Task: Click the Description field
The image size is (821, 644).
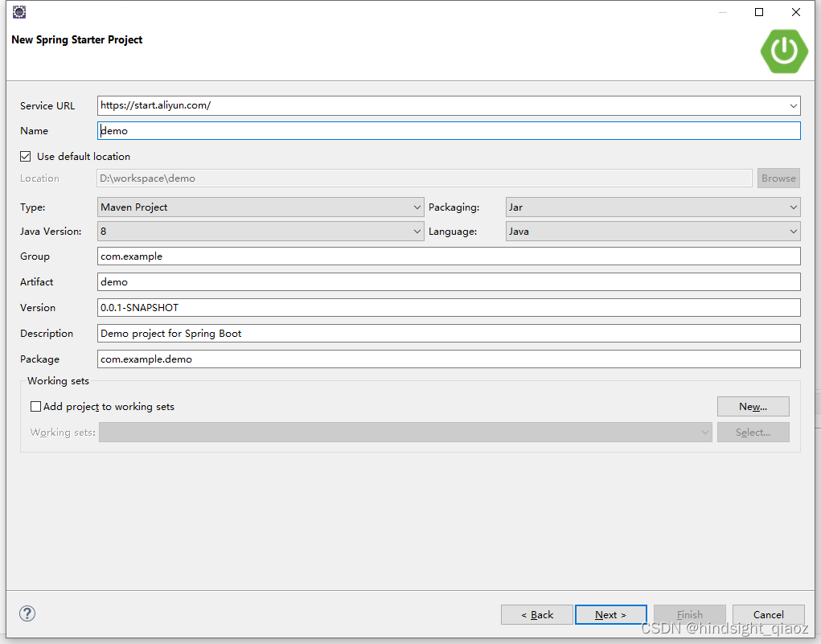Action: [449, 333]
